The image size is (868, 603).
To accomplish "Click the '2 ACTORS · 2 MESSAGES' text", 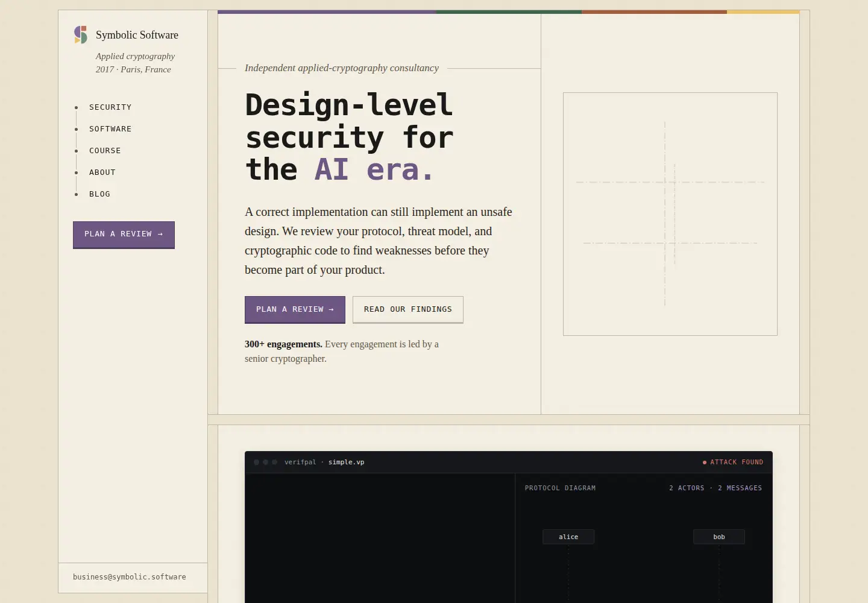I will click(x=715, y=488).
